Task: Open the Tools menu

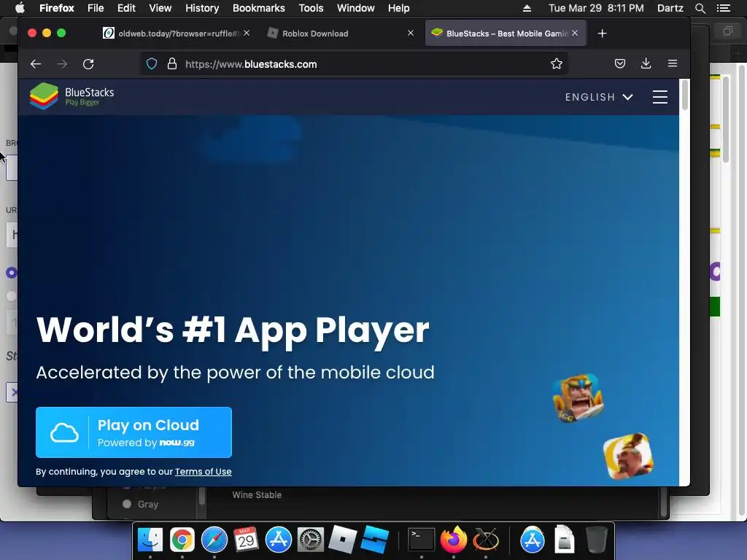Action: coord(311,8)
